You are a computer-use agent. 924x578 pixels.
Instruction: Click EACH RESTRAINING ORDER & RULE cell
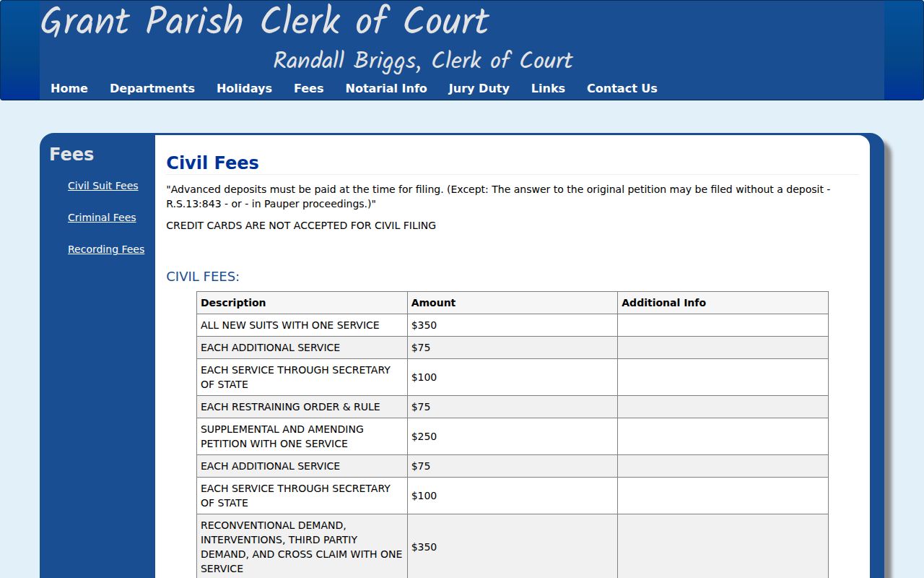302,407
